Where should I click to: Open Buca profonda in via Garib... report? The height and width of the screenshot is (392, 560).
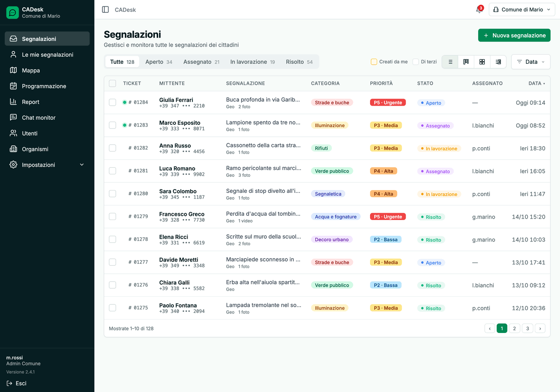click(263, 100)
